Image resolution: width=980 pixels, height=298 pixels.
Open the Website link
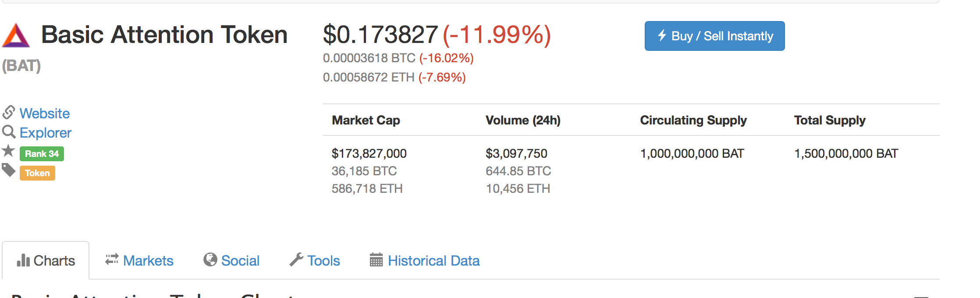click(x=45, y=114)
